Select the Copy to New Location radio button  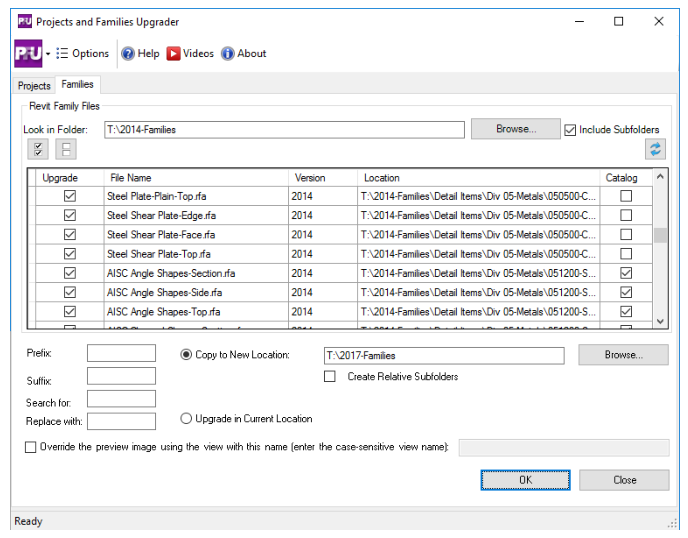click(x=186, y=355)
